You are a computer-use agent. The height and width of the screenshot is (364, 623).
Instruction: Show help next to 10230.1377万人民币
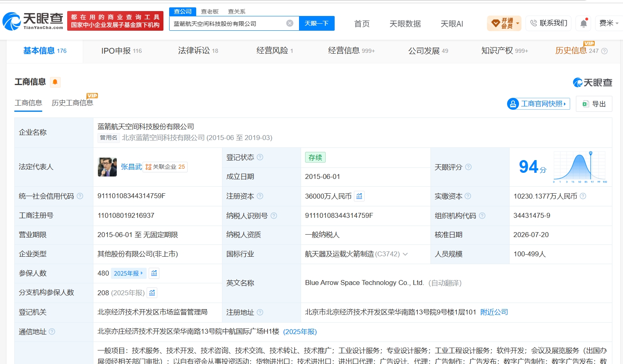click(x=583, y=196)
